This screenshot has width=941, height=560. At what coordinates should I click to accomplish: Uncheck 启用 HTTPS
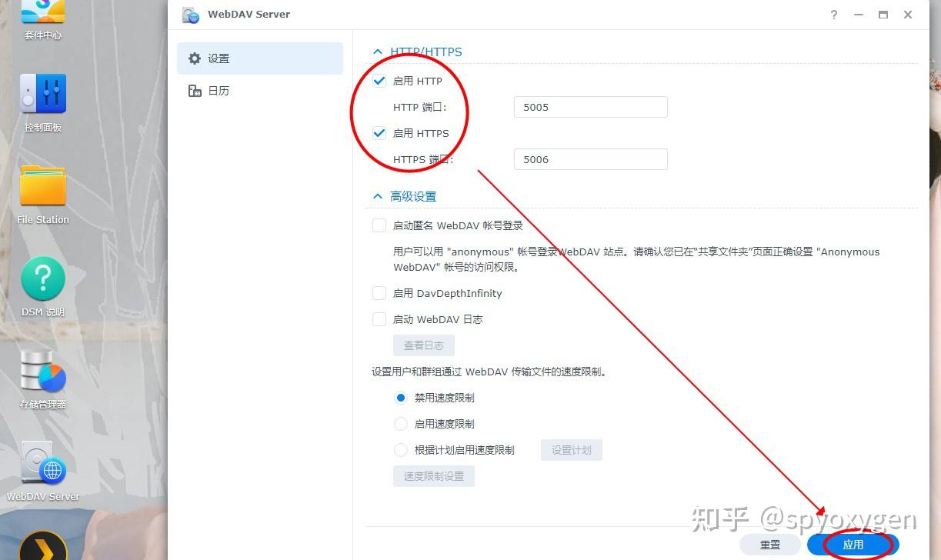point(379,132)
